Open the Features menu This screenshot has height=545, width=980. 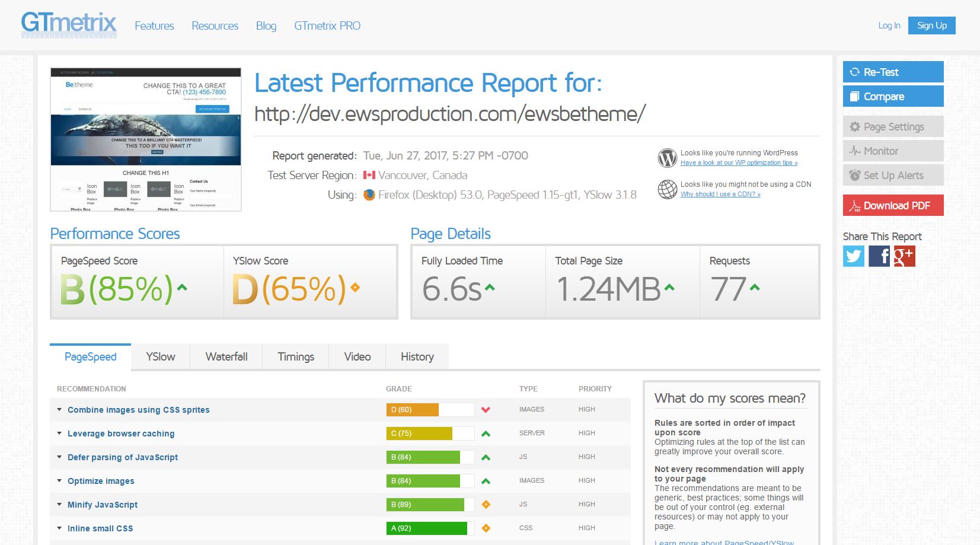(154, 26)
